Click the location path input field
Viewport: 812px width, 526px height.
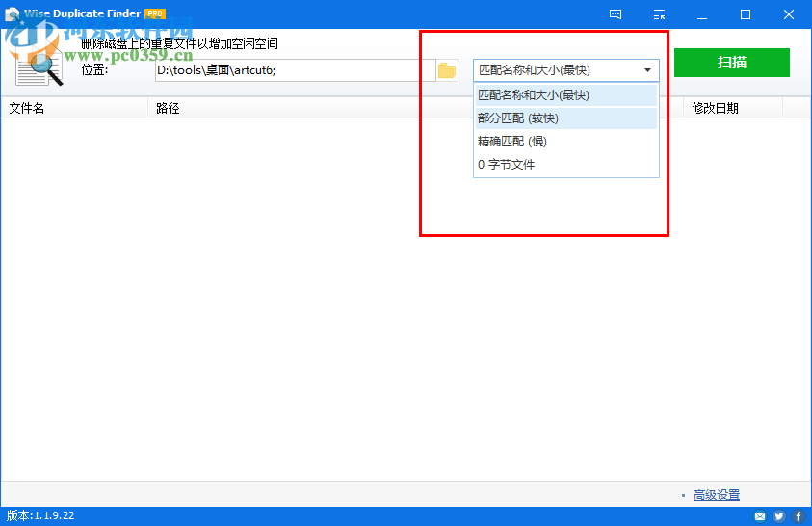(295, 70)
